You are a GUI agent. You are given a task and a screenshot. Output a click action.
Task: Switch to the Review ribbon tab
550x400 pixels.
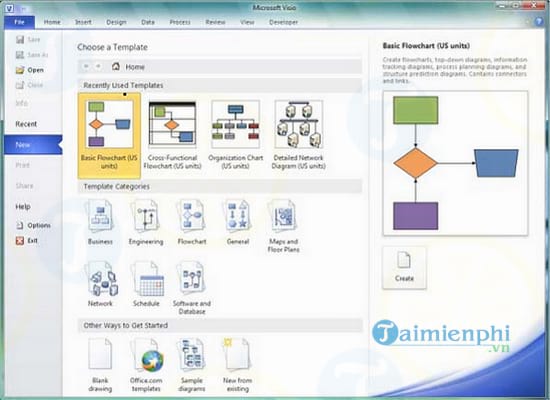click(x=215, y=22)
